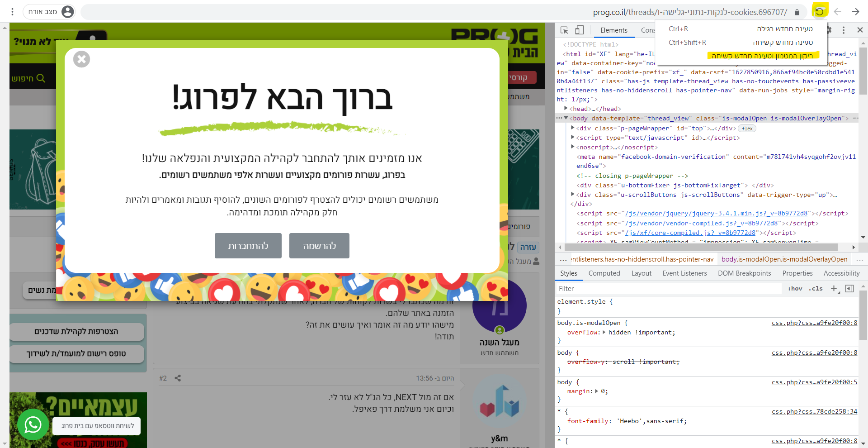Toggle the .cls element classes button
This screenshot has width=868, height=448.
816,289
